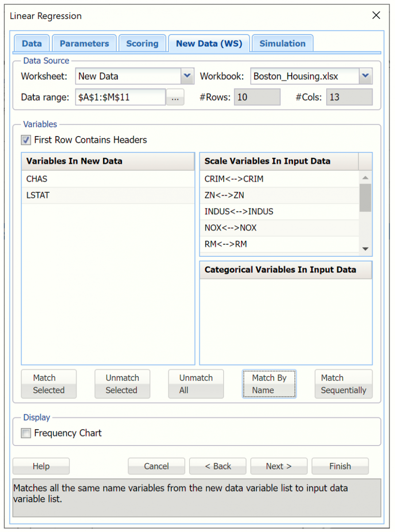Viewport: 395px width, 532px height.
Task: Switch to the Data tab
Action: [x=32, y=43]
